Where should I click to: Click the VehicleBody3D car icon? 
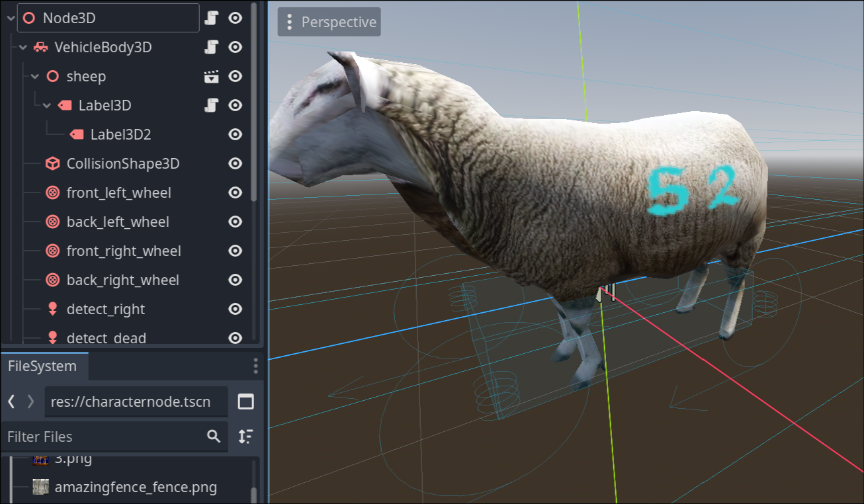[40, 47]
